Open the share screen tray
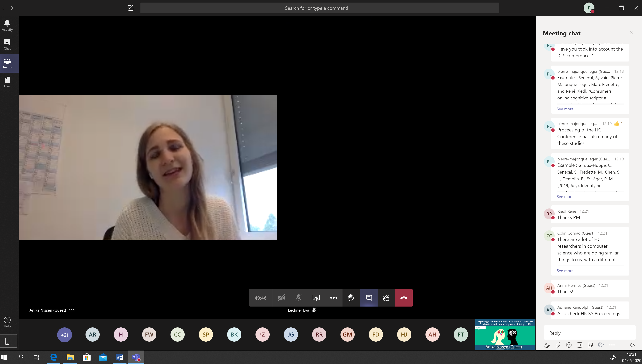Viewport: 642px width, 364px height. (316, 298)
